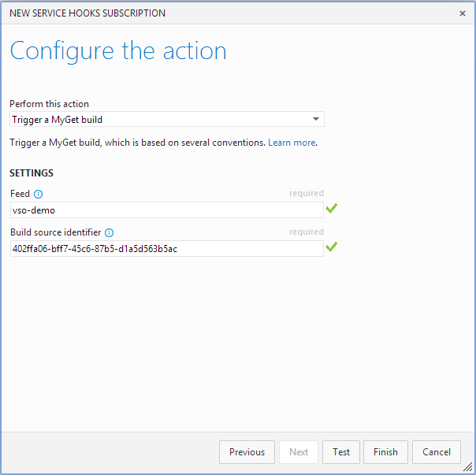This screenshot has width=476, height=475.
Task: Click the Test button
Action: click(x=341, y=452)
